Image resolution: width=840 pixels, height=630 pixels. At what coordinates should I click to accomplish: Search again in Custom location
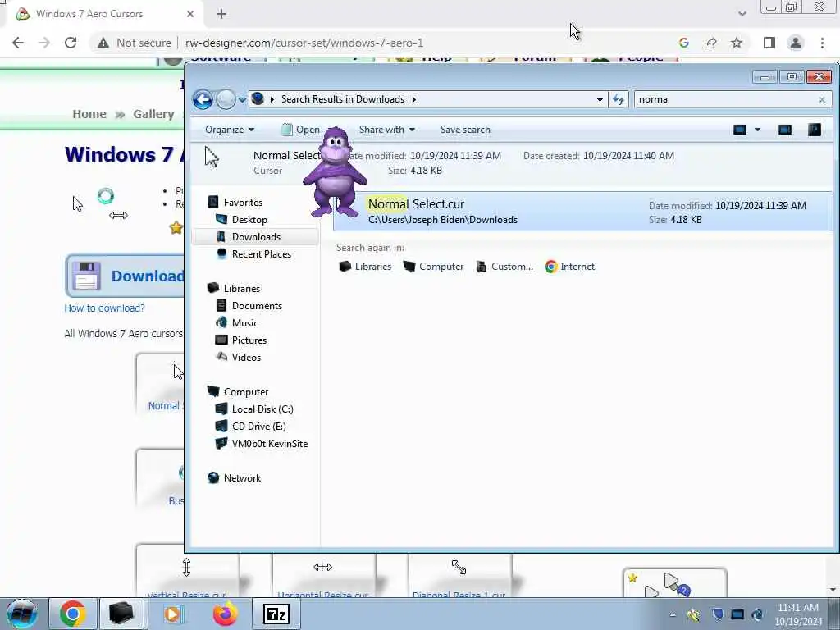(505, 267)
